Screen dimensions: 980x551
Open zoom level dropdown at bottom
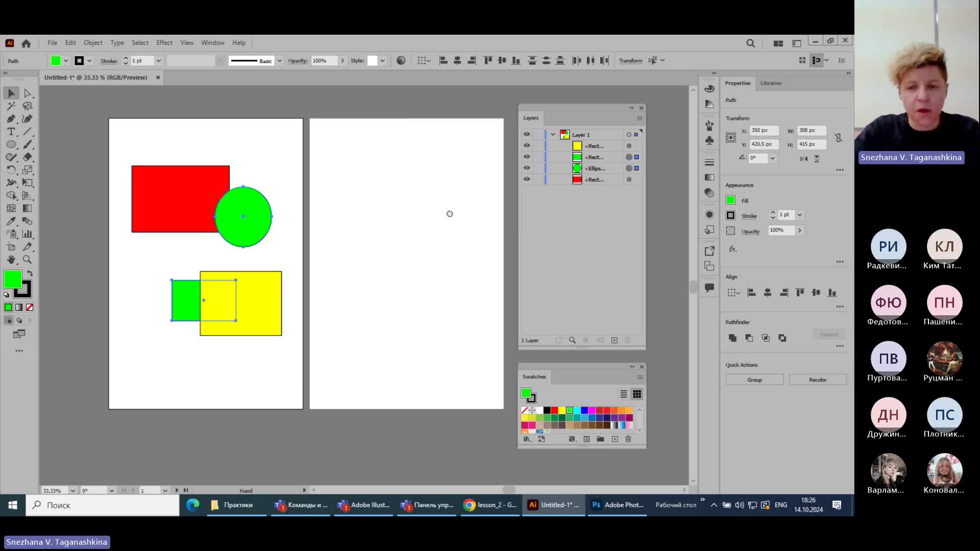pyautogui.click(x=72, y=491)
